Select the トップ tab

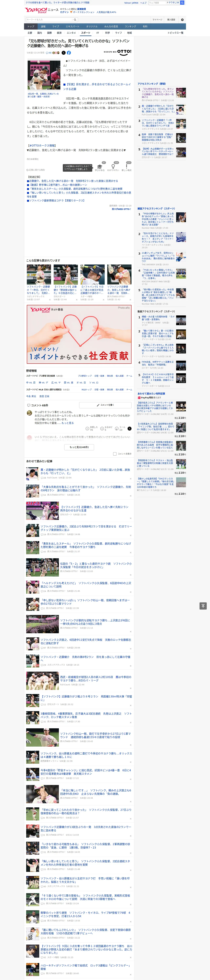tap(31, 27)
